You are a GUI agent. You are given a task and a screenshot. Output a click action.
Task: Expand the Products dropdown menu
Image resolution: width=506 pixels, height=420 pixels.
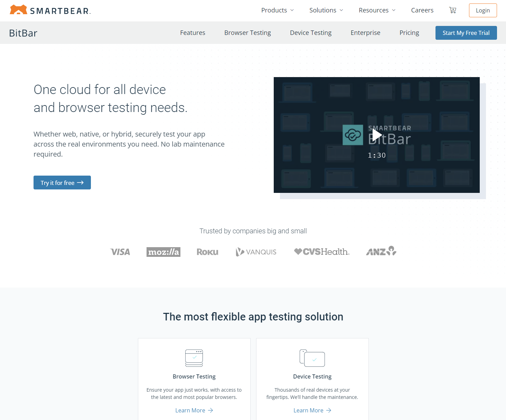tap(277, 10)
